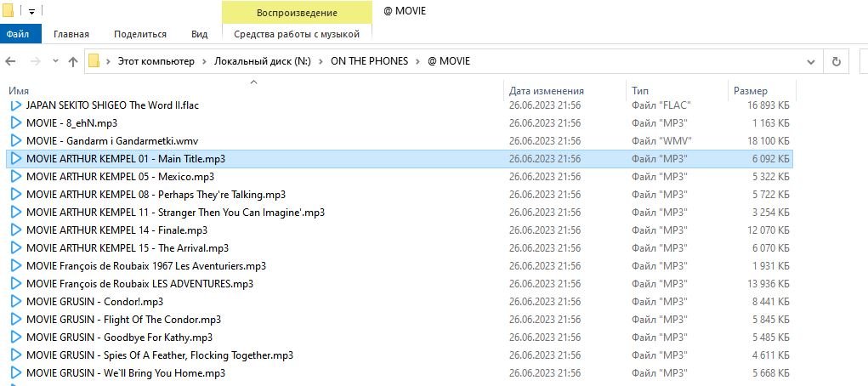This screenshot has width=868, height=386.
Task: Click icon of 1967 Les Aventuriers.mp3
Action: [16, 266]
